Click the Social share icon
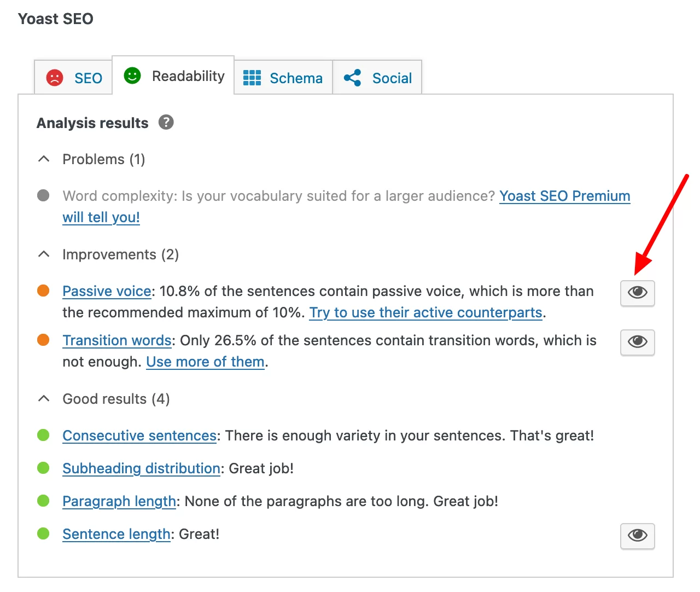Viewport: 700px width, 592px height. coord(353,78)
